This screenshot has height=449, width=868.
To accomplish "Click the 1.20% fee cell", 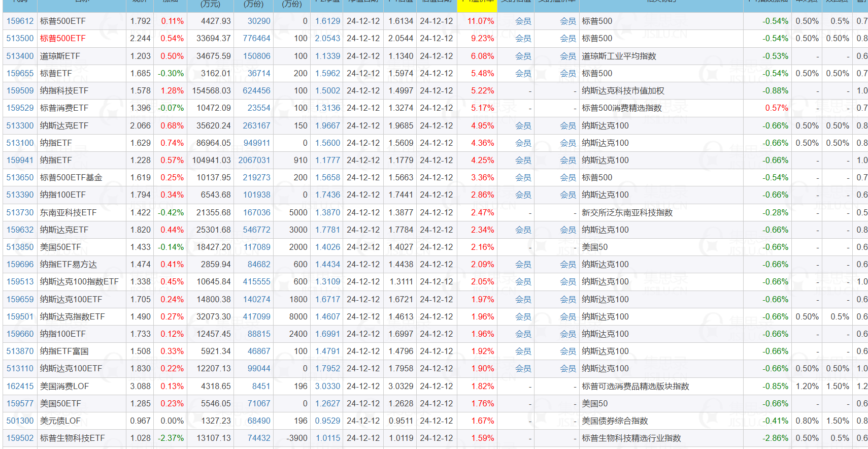I will 807,386.
